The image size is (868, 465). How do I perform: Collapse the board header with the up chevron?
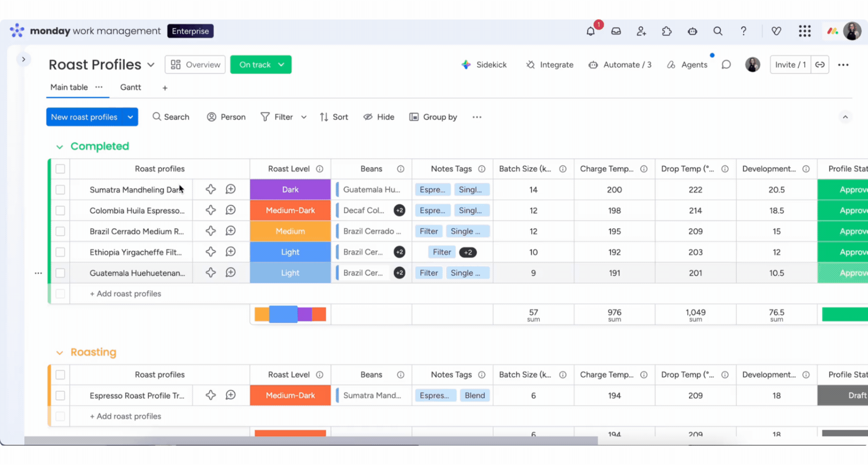coord(845,117)
